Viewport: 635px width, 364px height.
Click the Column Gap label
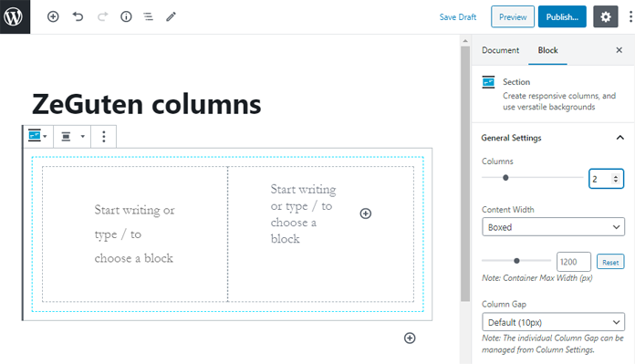[504, 304]
